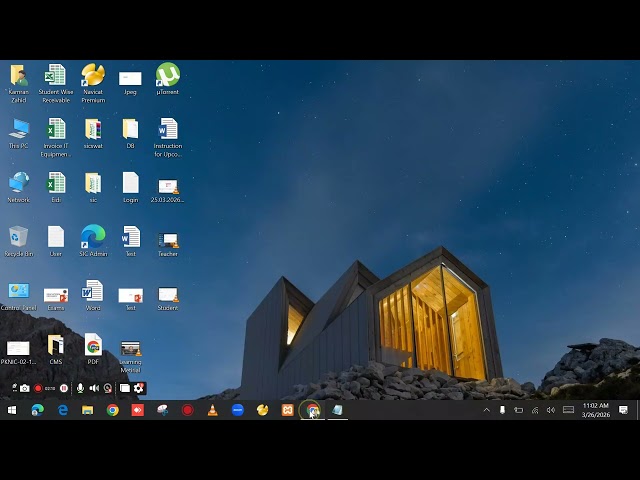
Task: Open Microsoft Edge from the taskbar
Action: [38, 410]
